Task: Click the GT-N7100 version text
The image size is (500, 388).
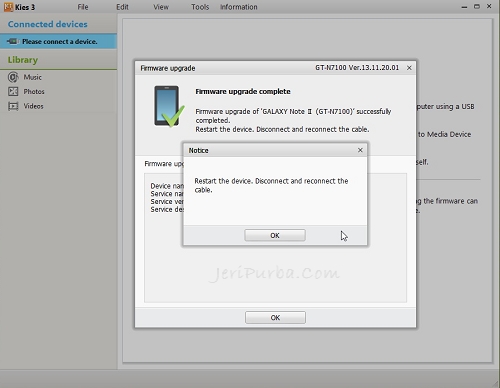Action: (x=357, y=68)
